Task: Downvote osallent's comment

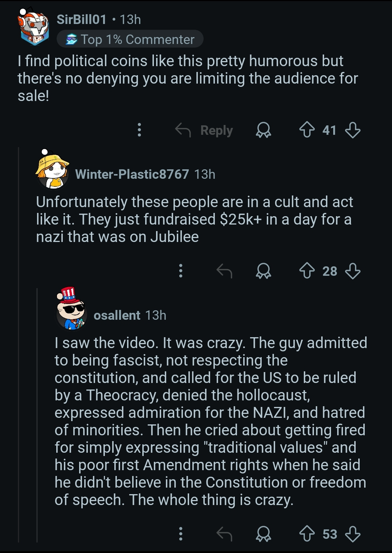Action: tap(352, 534)
